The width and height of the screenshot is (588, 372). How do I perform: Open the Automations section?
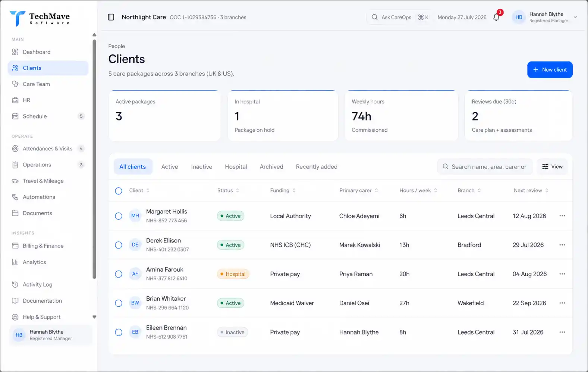pyautogui.click(x=48, y=197)
